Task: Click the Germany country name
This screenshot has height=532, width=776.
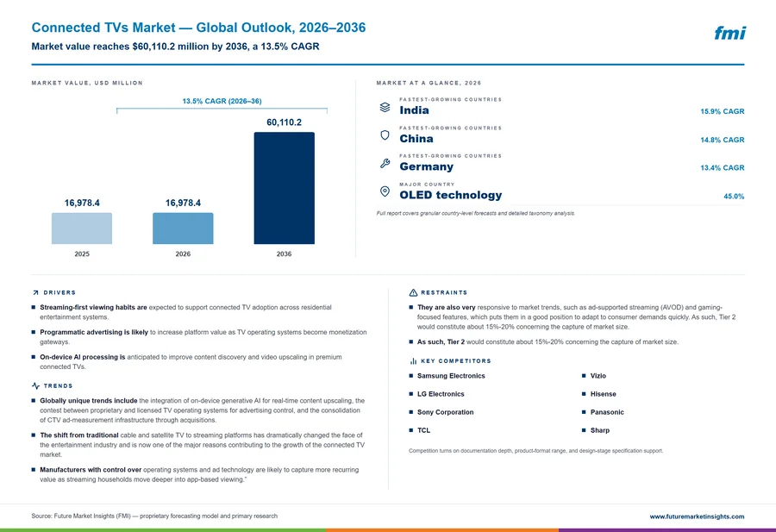Action: 427,166
